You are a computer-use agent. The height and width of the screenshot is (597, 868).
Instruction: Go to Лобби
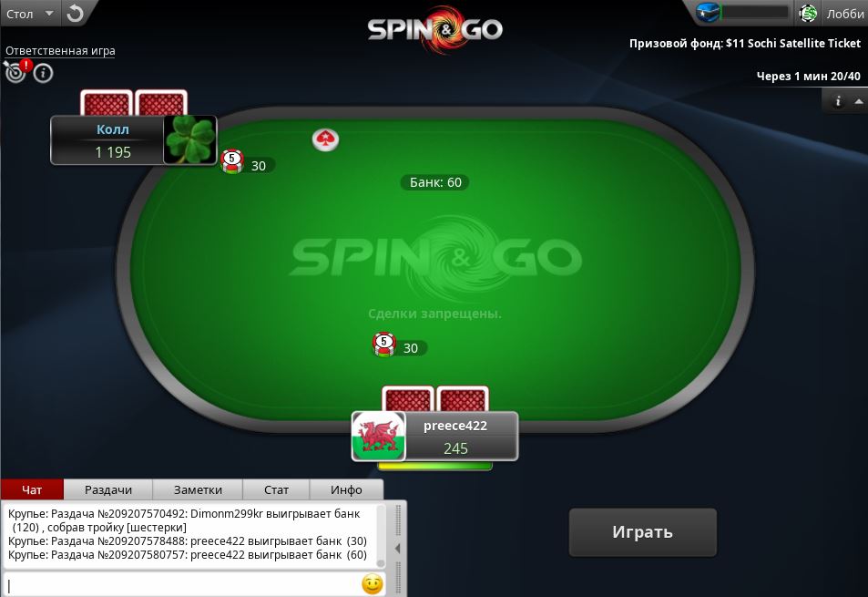click(844, 14)
